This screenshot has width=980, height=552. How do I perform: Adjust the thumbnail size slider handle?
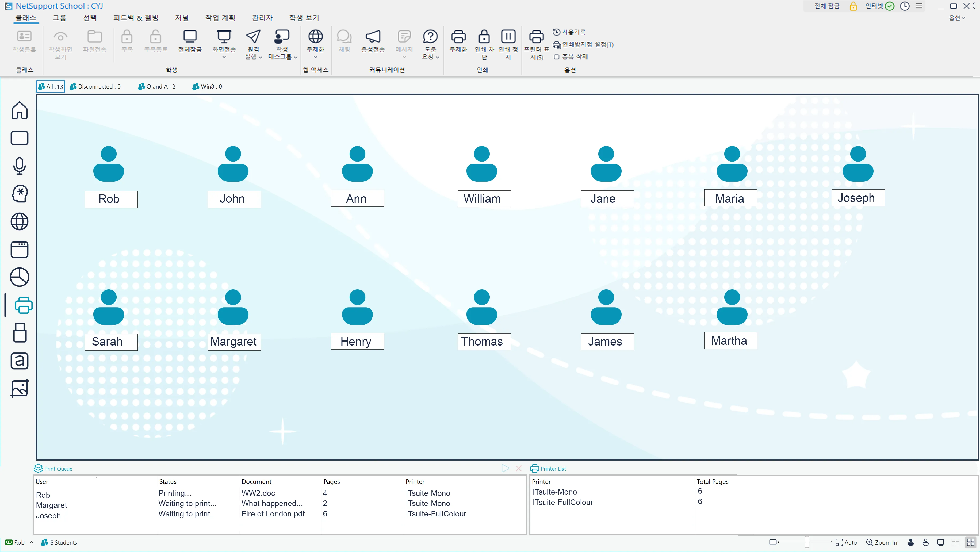tap(806, 542)
